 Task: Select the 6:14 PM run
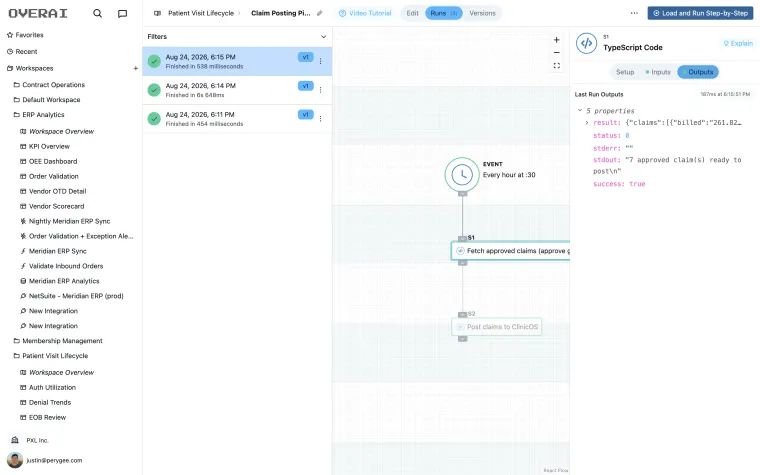[237, 90]
